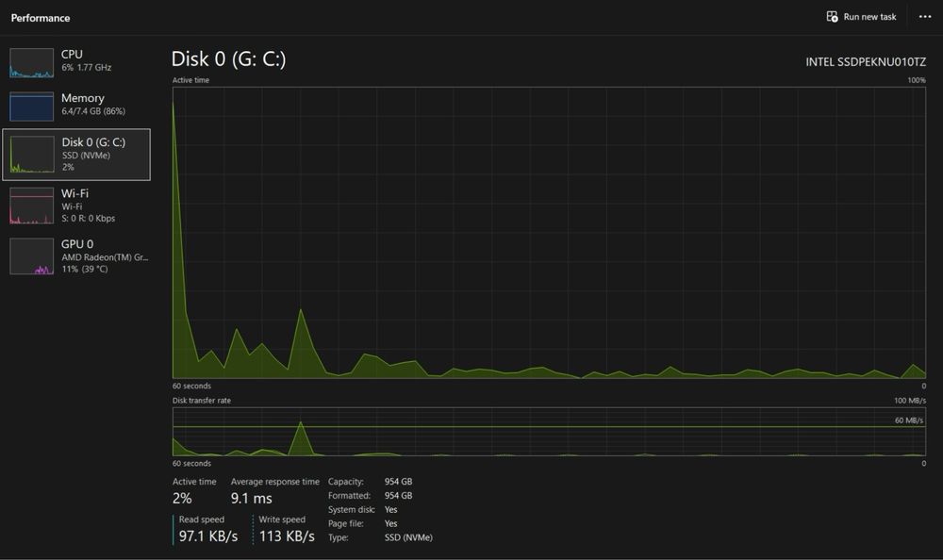Click the Read speed 97.1 KB/s value
Viewport: 943px width, 560px height.
[208, 535]
